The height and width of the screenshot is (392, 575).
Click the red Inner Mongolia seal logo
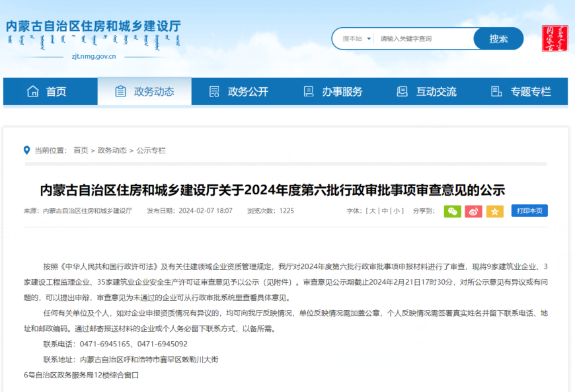(x=554, y=38)
